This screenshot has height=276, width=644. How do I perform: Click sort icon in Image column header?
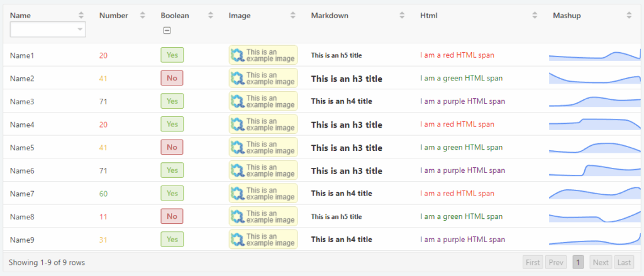tap(293, 15)
